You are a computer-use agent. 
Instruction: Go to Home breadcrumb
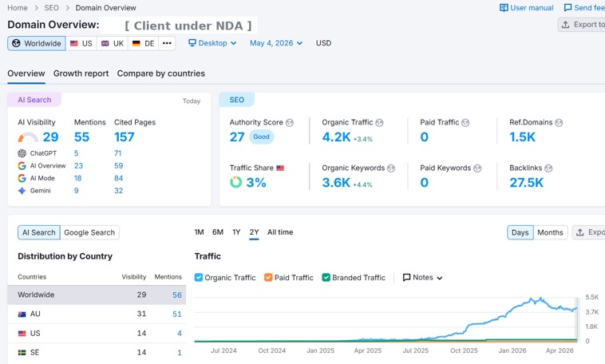18,8
